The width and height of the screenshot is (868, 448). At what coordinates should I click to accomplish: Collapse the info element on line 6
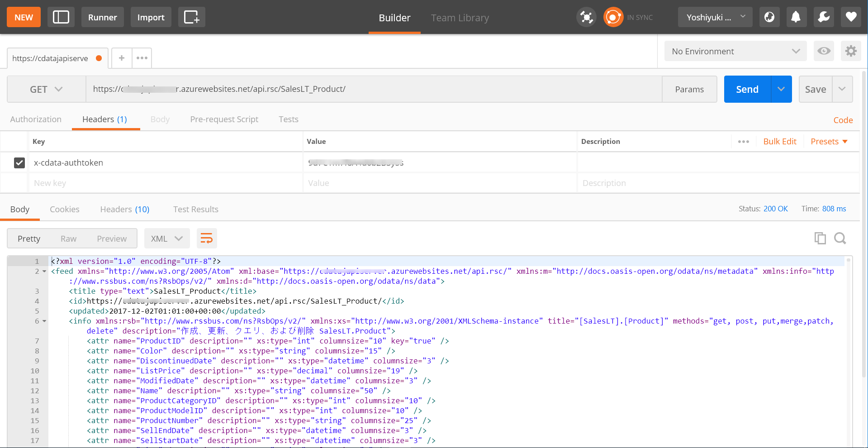click(43, 321)
